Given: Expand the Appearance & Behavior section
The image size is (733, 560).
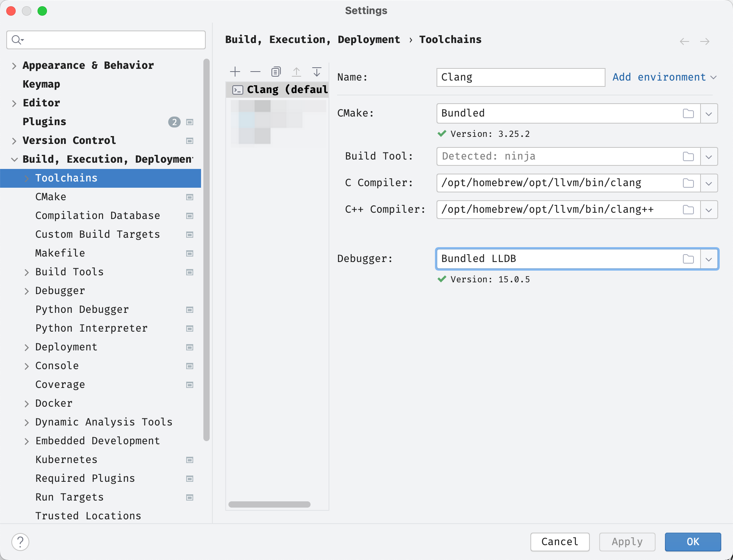Looking at the screenshot, I should (14, 66).
